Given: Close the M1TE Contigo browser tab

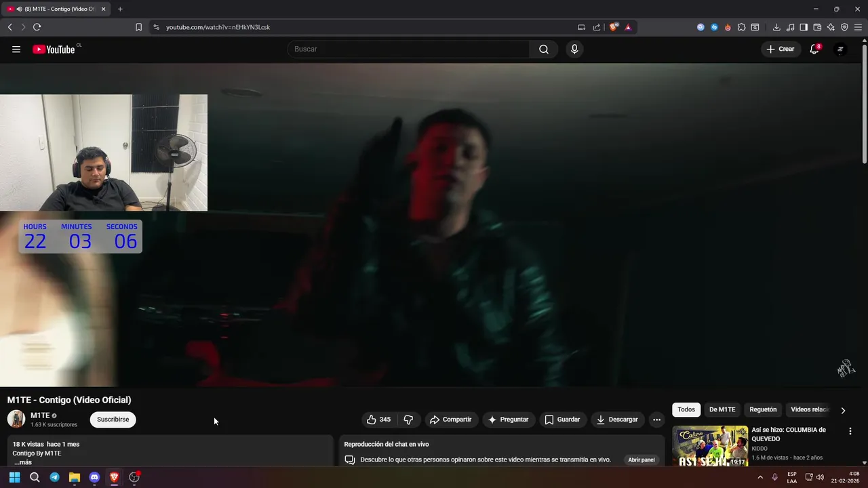Looking at the screenshot, I should click(x=104, y=9).
